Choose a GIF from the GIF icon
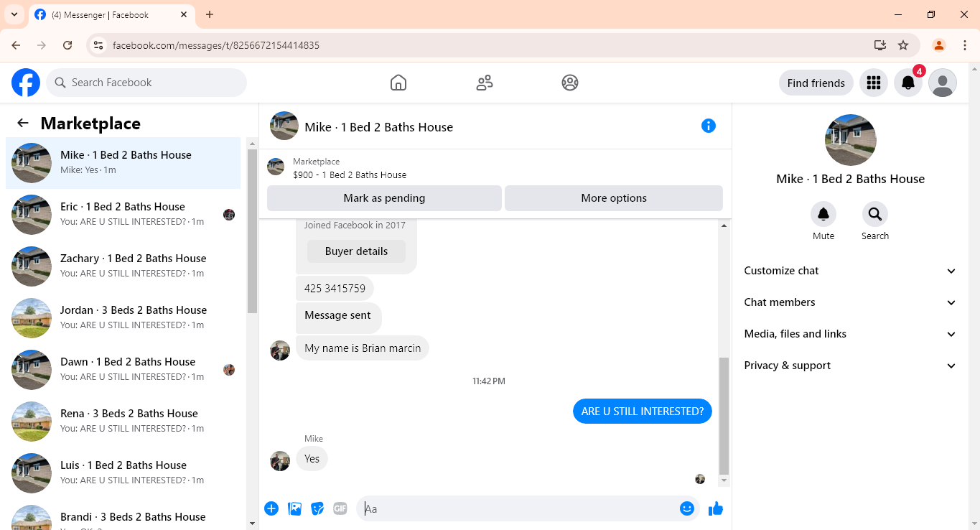980x530 pixels. click(x=340, y=508)
